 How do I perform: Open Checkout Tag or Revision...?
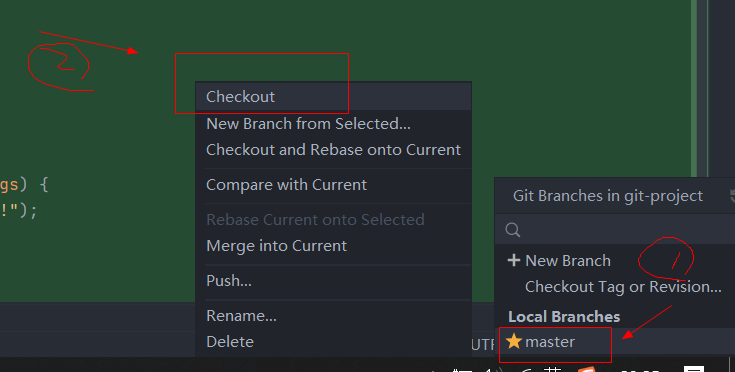(623, 286)
